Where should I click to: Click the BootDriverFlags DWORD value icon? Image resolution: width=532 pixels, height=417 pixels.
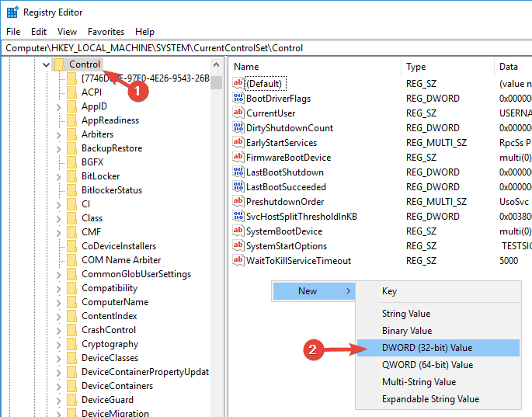[x=238, y=99]
